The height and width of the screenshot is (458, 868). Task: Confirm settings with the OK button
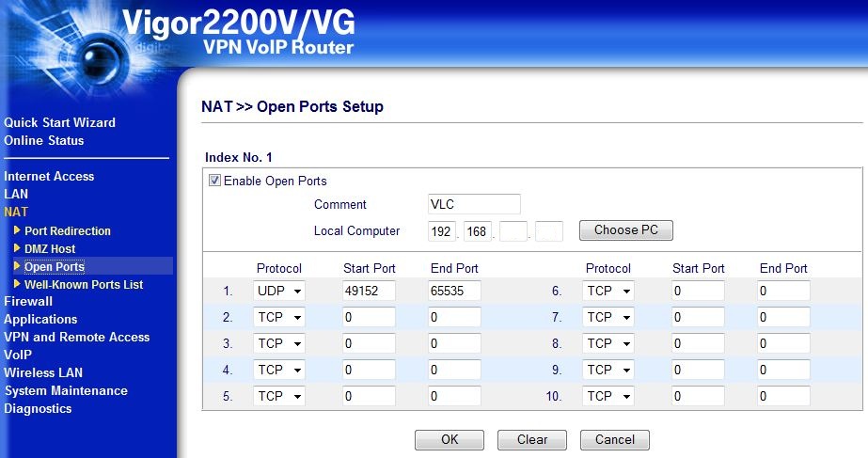click(x=450, y=440)
